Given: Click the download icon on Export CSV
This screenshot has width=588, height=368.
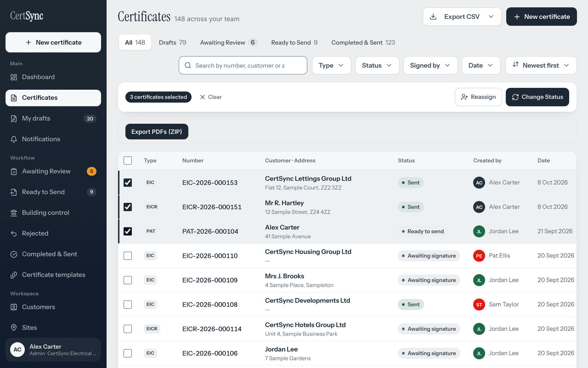Looking at the screenshot, I should [433, 17].
